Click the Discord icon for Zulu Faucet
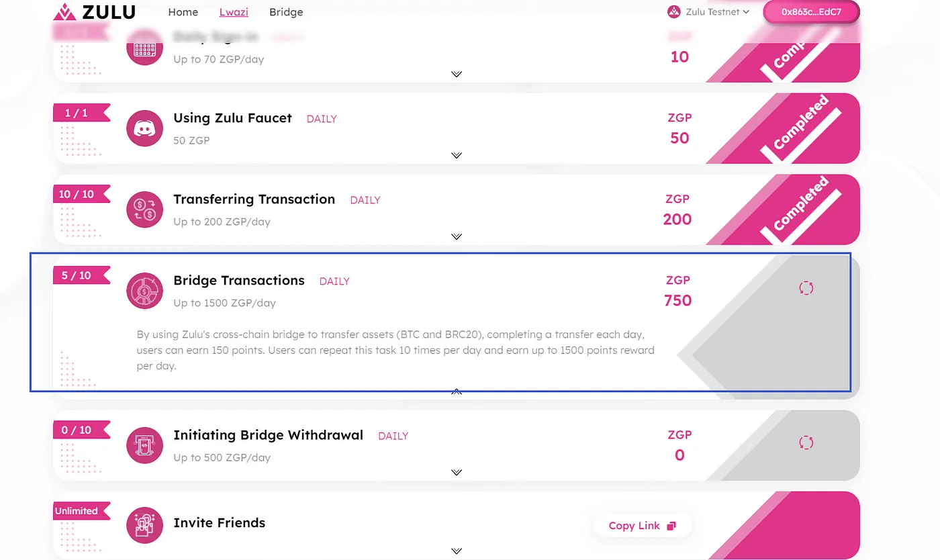Screen dimensions: 940x560 145,128
